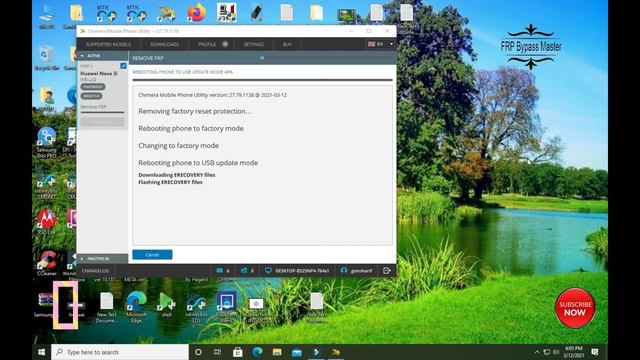640x360 pixels.
Task: Open the notification center icon
Action: click(595, 352)
